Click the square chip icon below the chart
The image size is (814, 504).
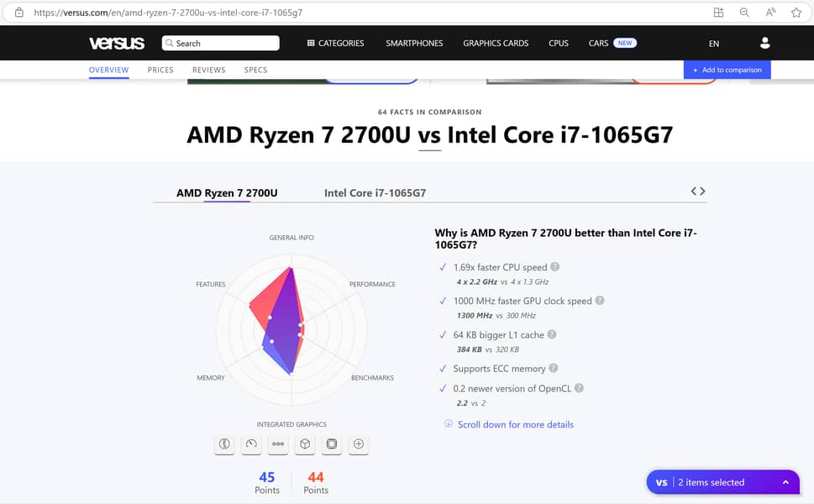pos(332,444)
